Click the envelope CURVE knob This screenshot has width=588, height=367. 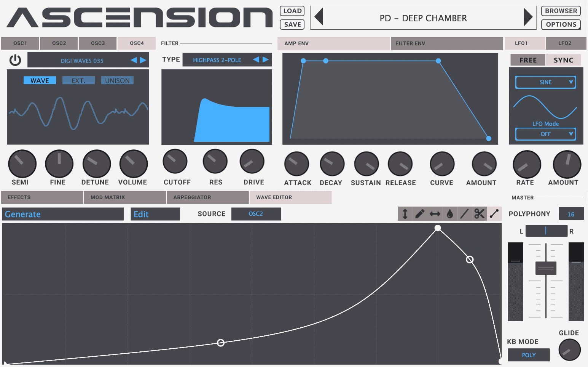pos(442,164)
